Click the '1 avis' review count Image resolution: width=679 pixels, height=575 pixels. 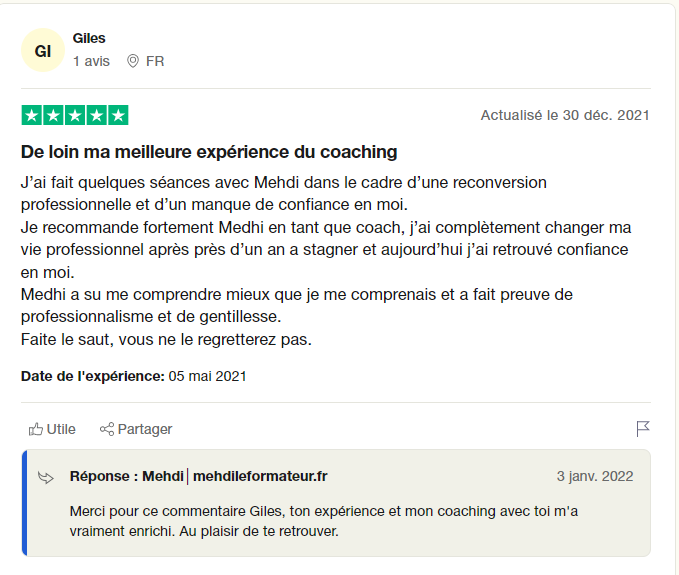[x=91, y=61]
